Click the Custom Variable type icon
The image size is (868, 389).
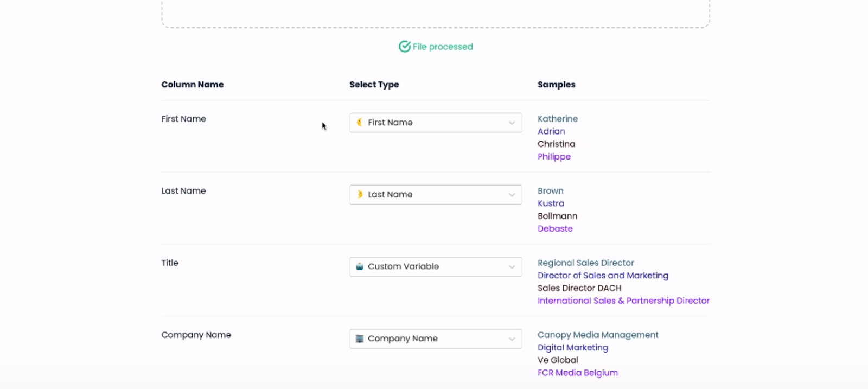pos(359,266)
